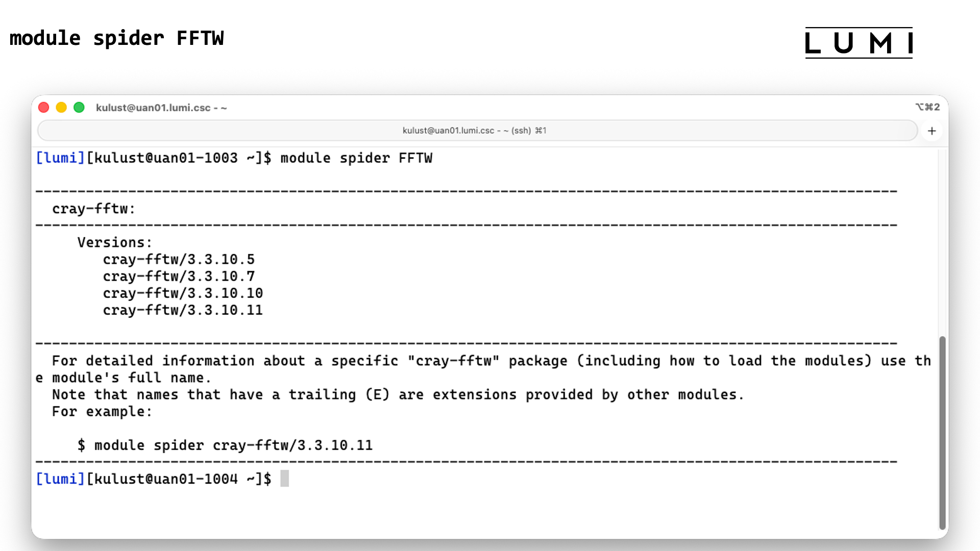This screenshot has width=980, height=551.
Task: Click the blue [lumi] label on first prompt
Action: 60,158
